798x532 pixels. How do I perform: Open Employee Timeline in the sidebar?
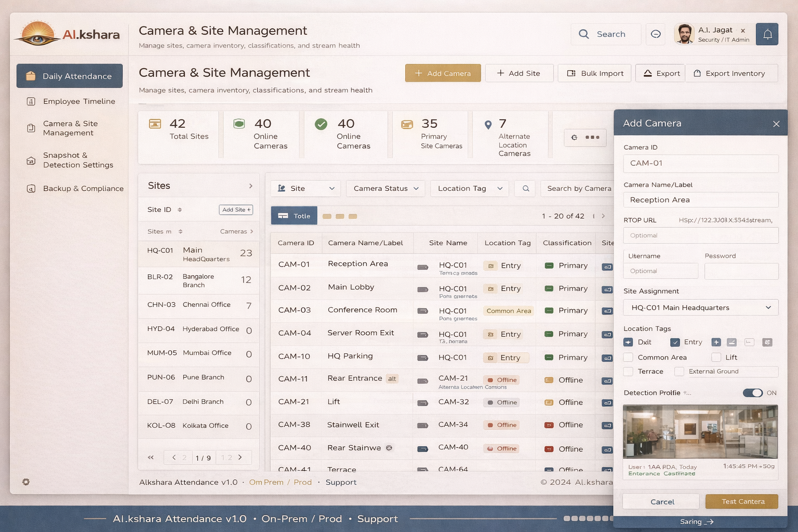(x=71, y=101)
